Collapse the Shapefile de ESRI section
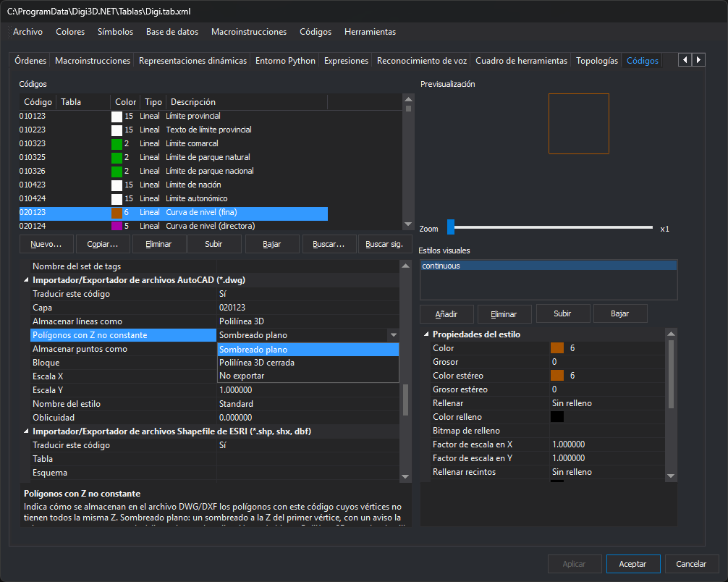Screen dimensions: 728x582 click(x=27, y=431)
